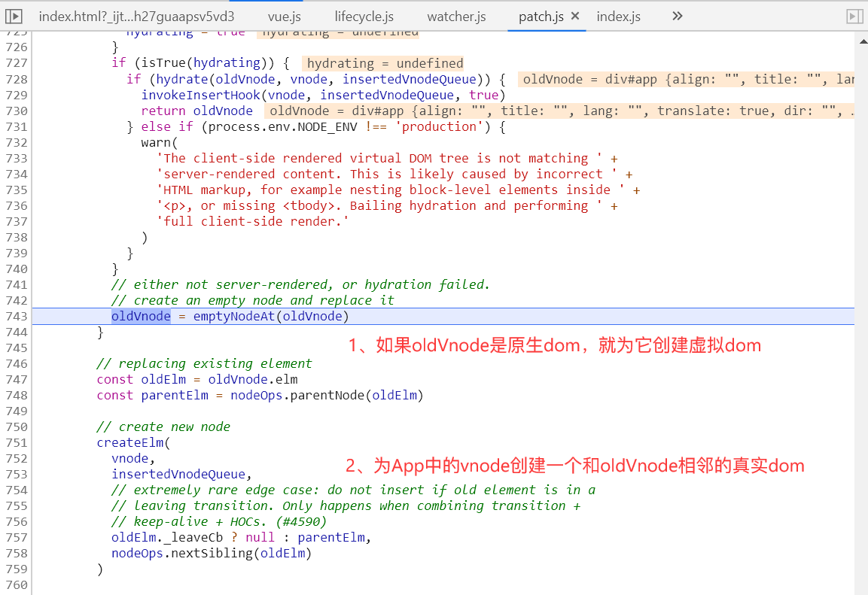Click nodeOps.parentNode call on line 748
The height and width of the screenshot is (595, 868).
click(x=327, y=396)
